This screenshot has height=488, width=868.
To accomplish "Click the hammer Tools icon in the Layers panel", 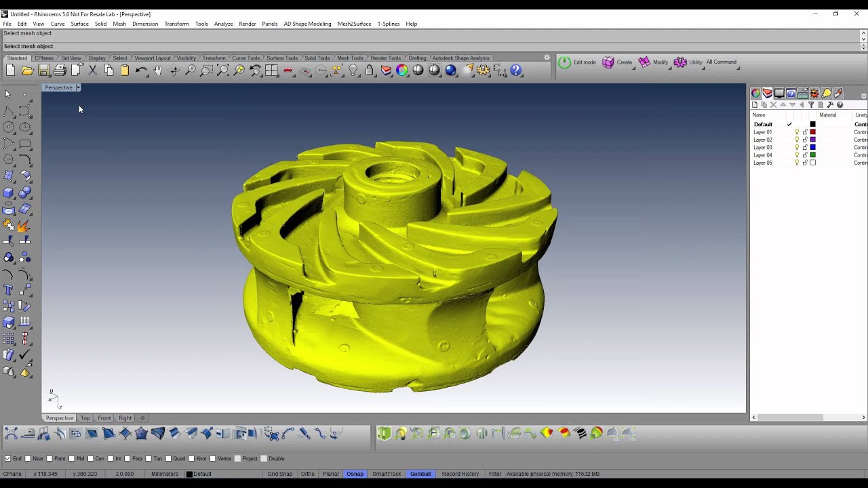I will (x=830, y=105).
